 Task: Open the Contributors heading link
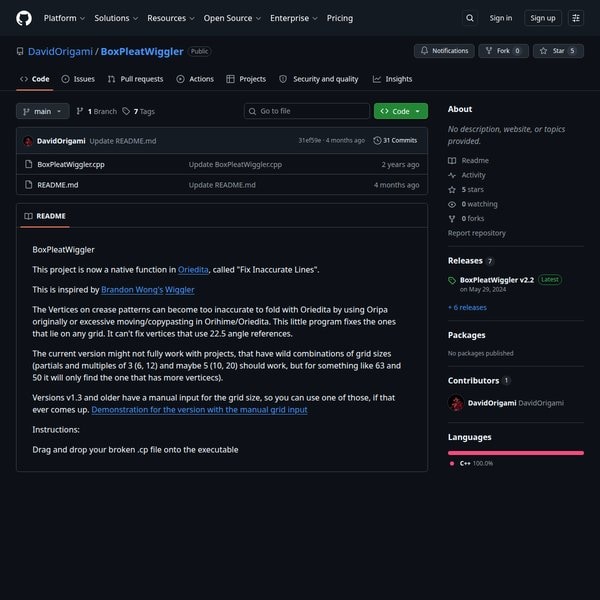pos(473,380)
